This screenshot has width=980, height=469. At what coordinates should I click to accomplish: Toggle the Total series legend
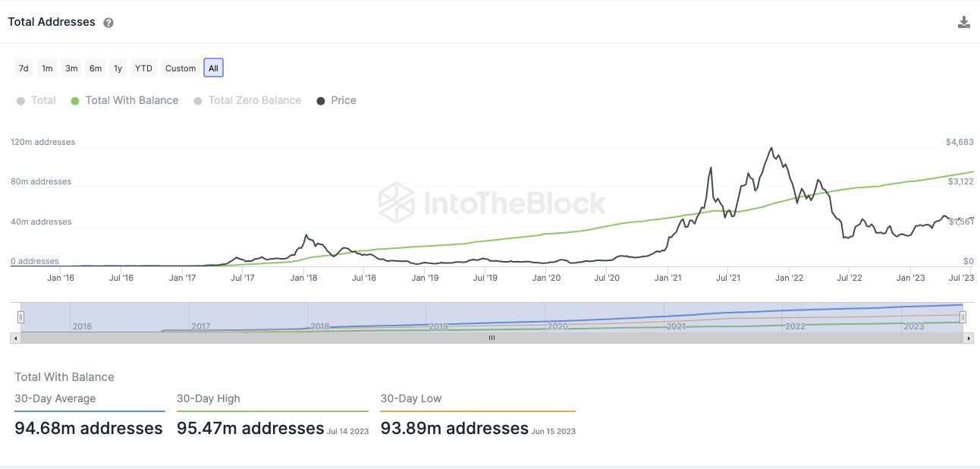(36, 100)
